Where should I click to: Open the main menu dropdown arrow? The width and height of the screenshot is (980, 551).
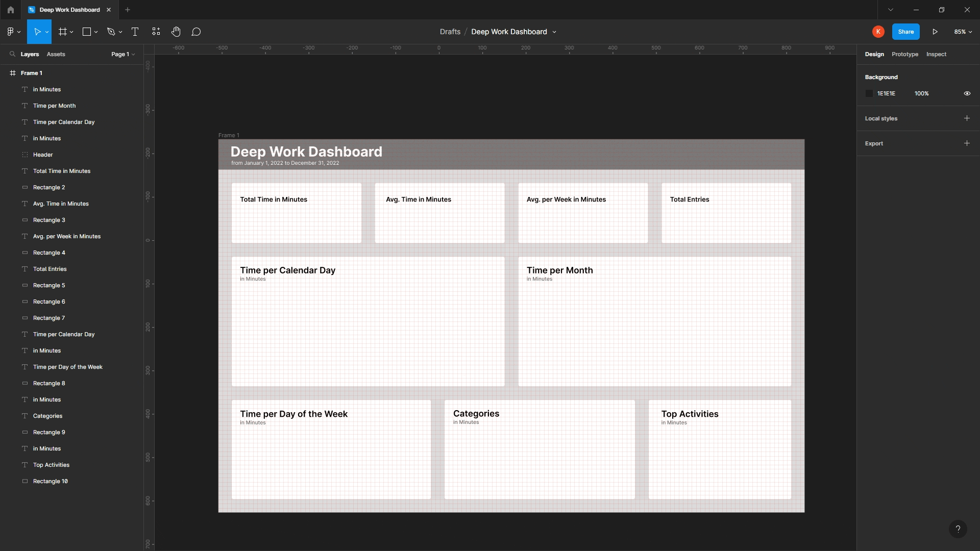[19, 32]
